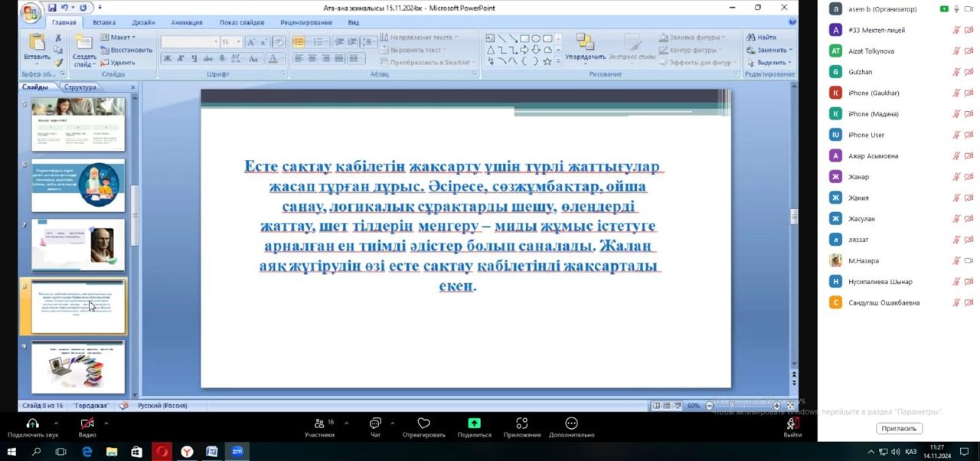Click the Office button in PowerPoint
The height and width of the screenshot is (461, 980).
pyautogui.click(x=31, y=13)
